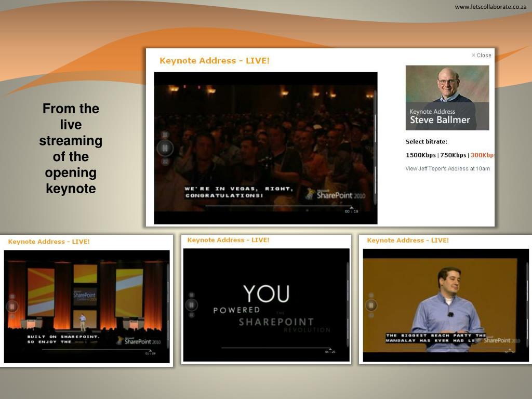Click the main video's progress bar
The width and height of the screenshot is (532, 399).
(278, 206)
